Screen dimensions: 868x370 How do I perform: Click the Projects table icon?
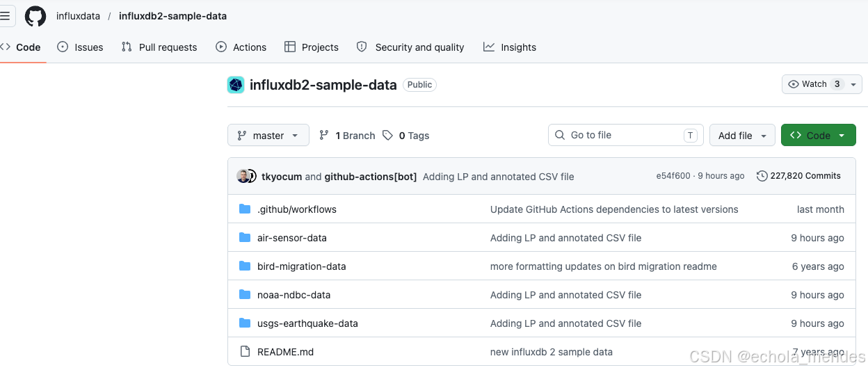pyautogui.click(x=290, y=47)
